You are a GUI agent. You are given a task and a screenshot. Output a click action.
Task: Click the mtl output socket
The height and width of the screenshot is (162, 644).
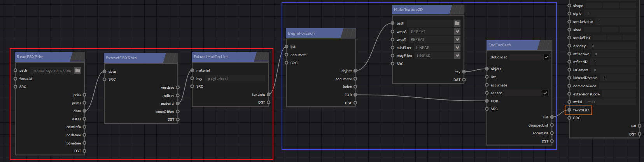tap(639, 126)
